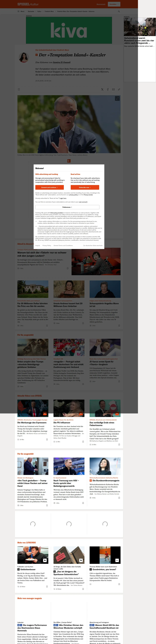The image size is (156, 644).
Task: Enlarge the Friedrich Merz lead photo
Action: [117, 99]
